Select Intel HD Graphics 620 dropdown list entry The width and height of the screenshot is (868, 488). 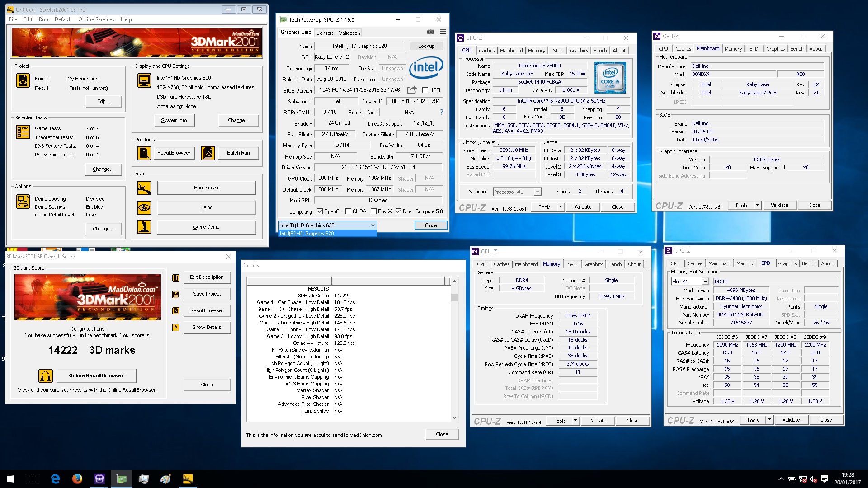(327, 234)
